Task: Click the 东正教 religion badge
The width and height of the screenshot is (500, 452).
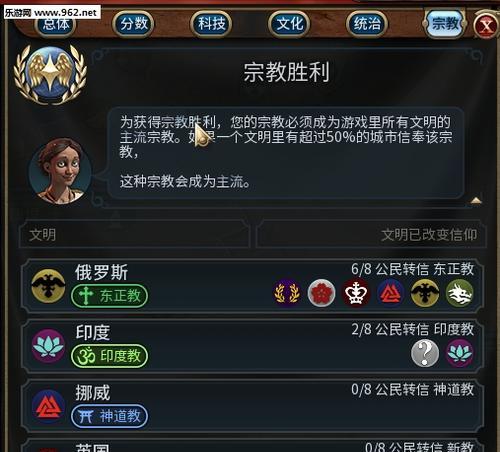Action: (109, 296)
